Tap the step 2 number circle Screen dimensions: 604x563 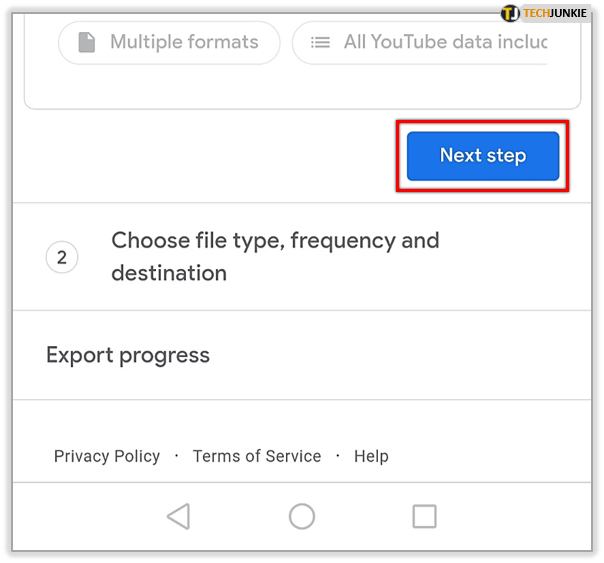click(62, 257)
